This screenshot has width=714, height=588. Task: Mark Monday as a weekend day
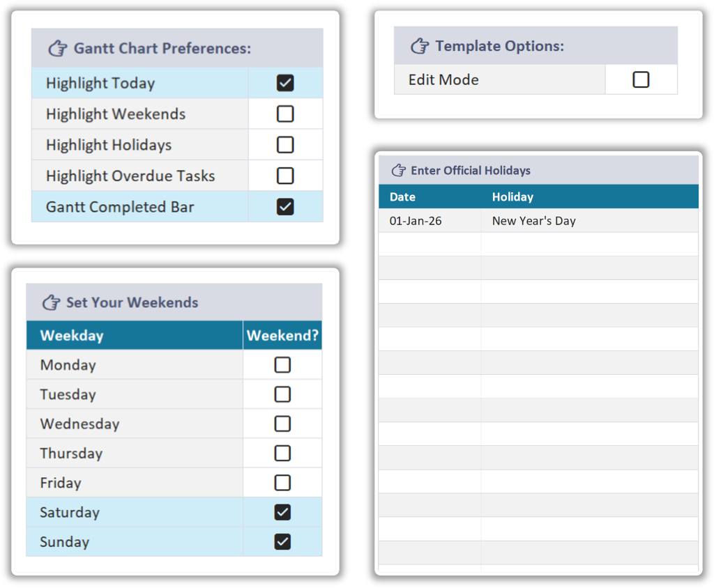[282, 364]
